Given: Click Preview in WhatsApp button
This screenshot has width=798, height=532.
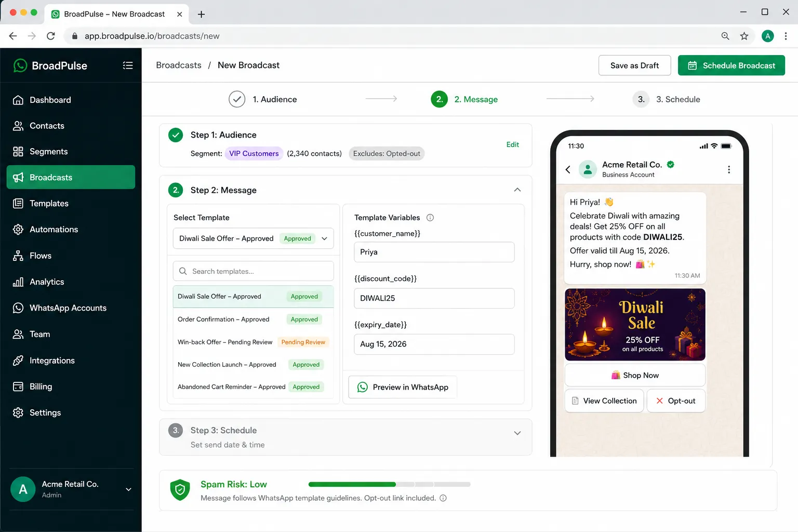Looking at the screenshot, I should point(403,387).
